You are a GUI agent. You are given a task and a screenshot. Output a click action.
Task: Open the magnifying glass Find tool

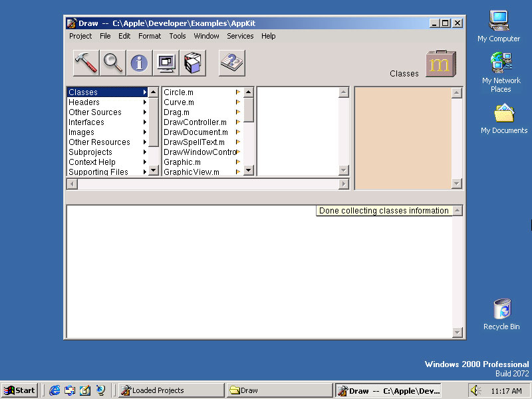(112, 63)
